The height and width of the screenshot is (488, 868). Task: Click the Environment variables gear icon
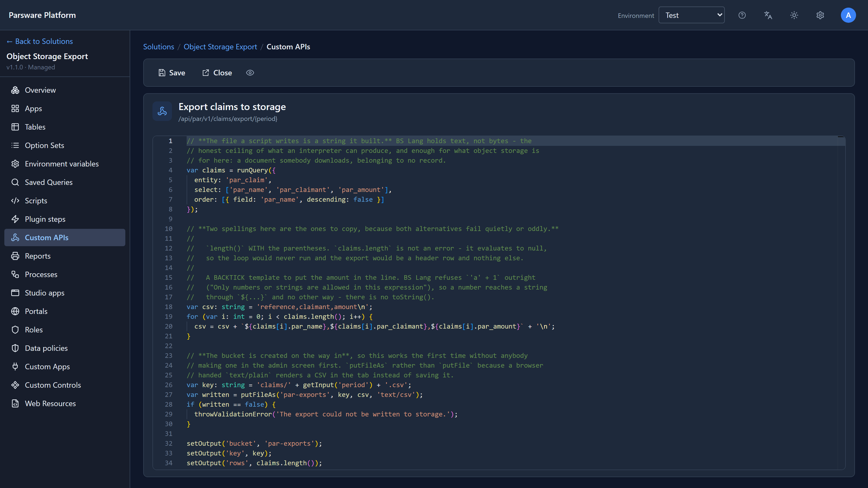pyautogui.click(x=15, y=164)
